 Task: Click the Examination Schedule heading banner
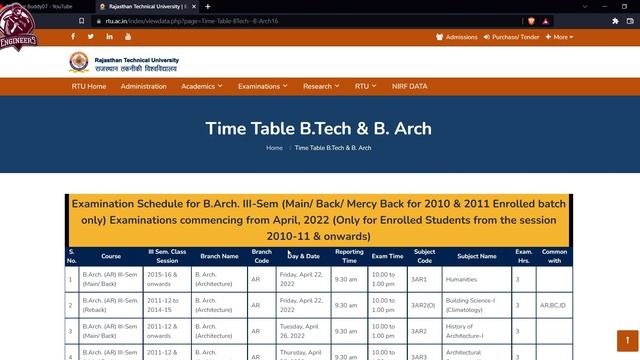[x=319, y=220]
